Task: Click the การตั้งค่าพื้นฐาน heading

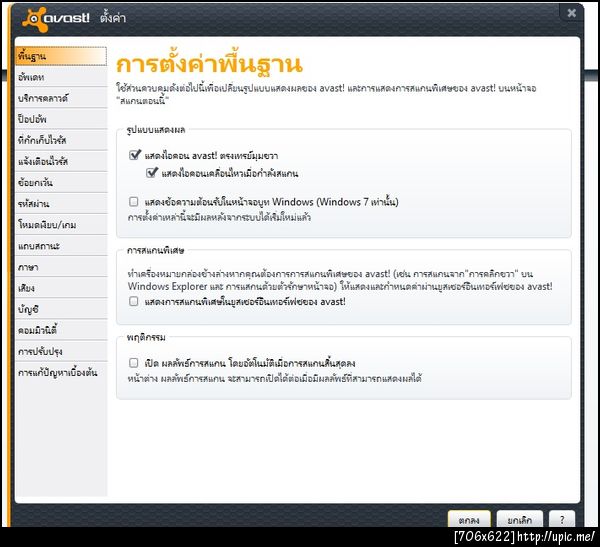Action: tap(209, 64)
